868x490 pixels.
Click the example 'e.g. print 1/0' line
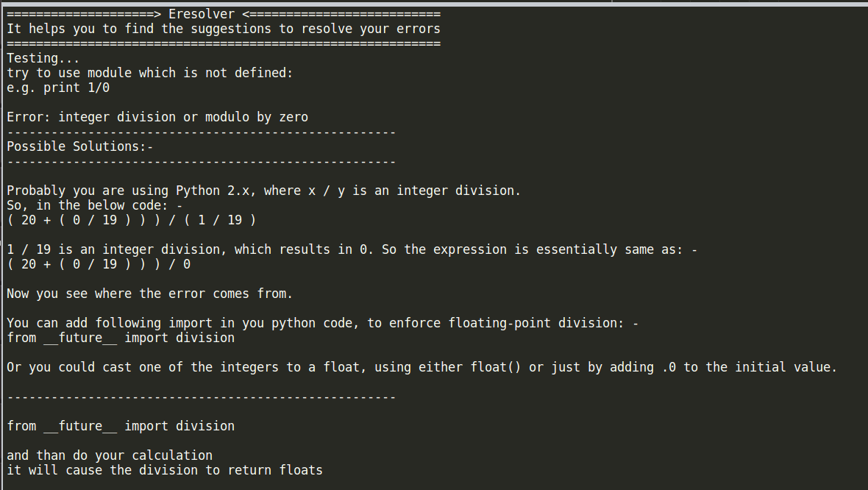[x=58, y=88]
